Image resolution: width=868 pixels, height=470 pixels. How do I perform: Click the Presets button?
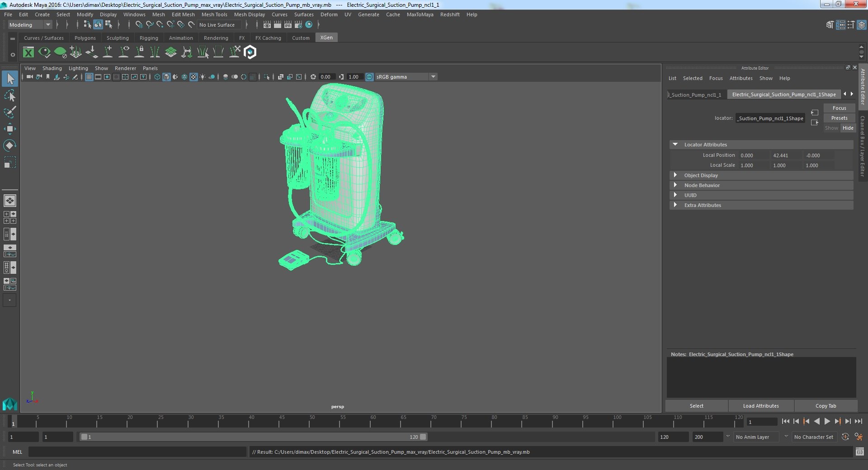pos(839,118)
